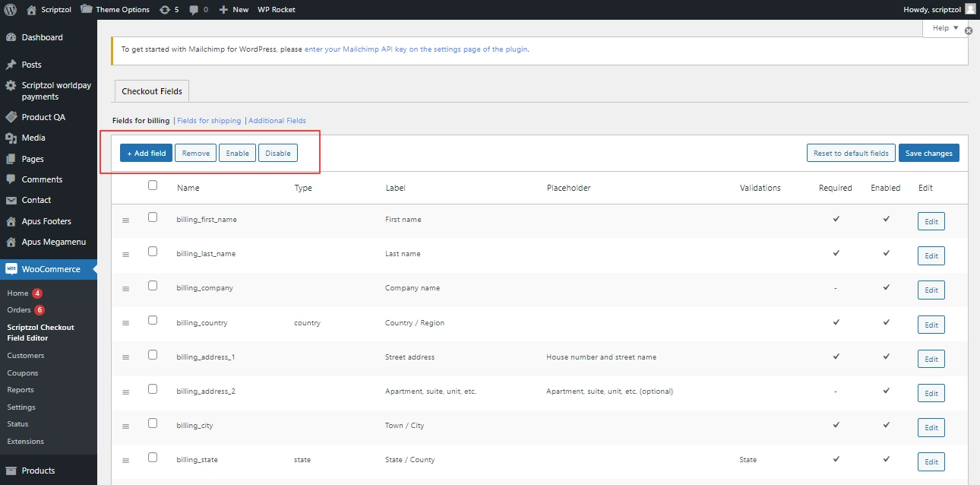980x485 pixels.
Task: Switch to Fields for shipping
Action: (x=209, y=121)
